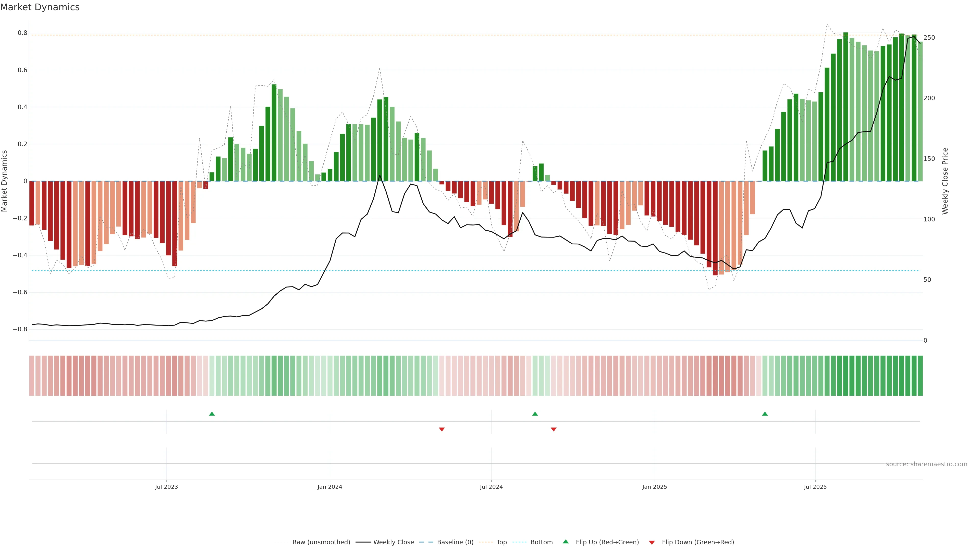980x551 pixels.
Task: Click the Flip Up green triangle in legend
Action: click(566, 542)
